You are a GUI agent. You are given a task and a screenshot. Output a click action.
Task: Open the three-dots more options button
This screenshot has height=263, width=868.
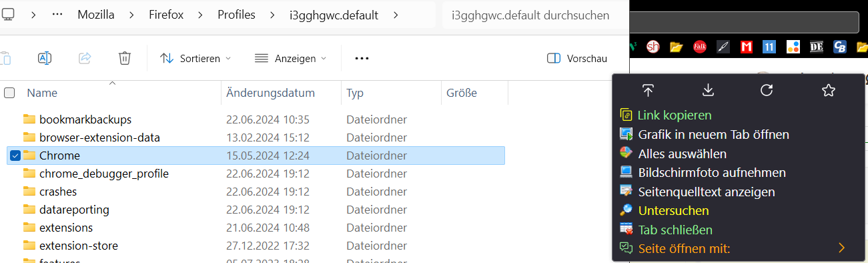click(362, 58)
